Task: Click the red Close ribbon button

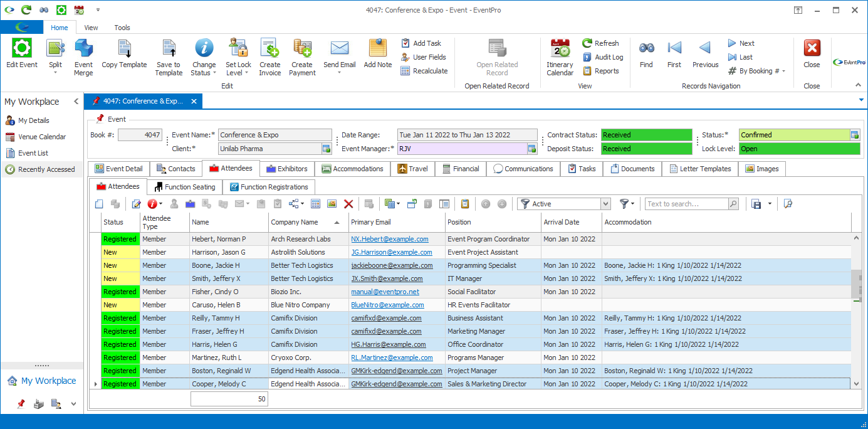Action: (x=812, y=54)
